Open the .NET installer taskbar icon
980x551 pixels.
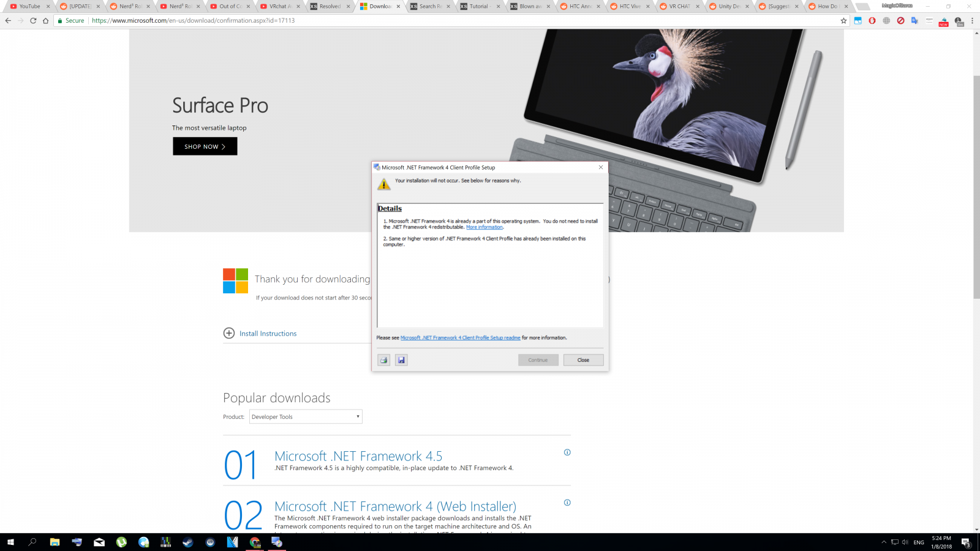click(x=277, y=542)
